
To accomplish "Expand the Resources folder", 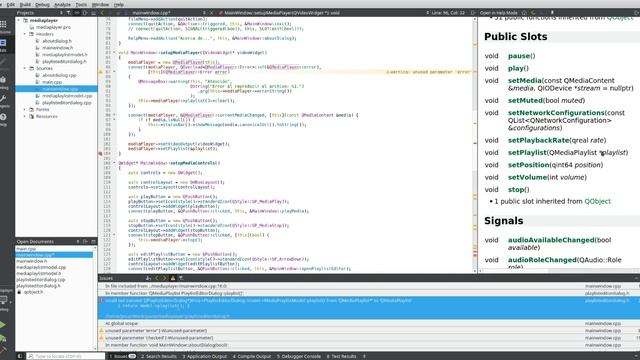I will click(x=25, y=117).
